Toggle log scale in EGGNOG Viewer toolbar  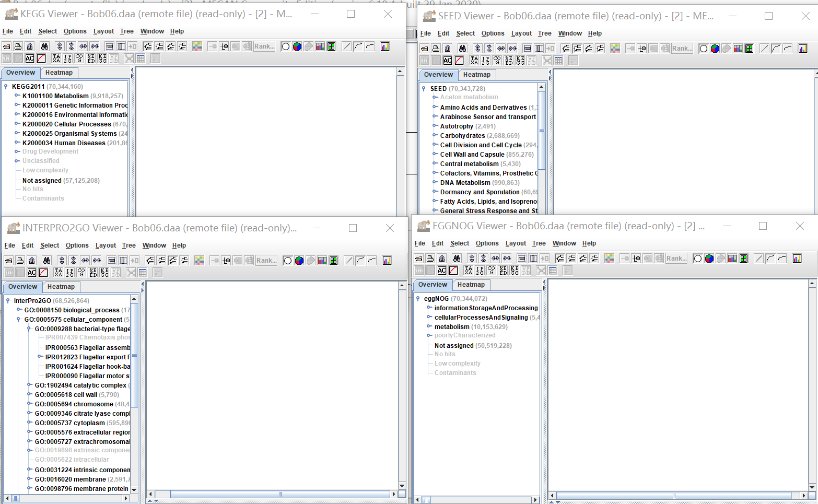click(781, 259)
